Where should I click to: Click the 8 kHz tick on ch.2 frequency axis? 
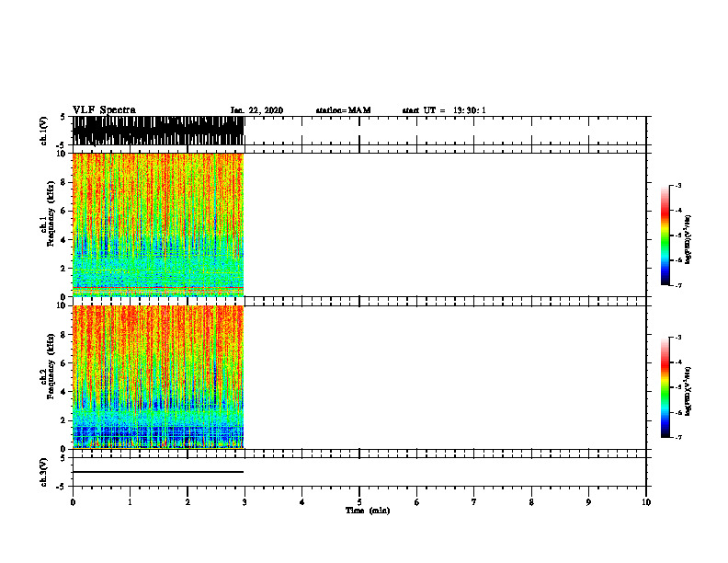click(x=64, y=335)
